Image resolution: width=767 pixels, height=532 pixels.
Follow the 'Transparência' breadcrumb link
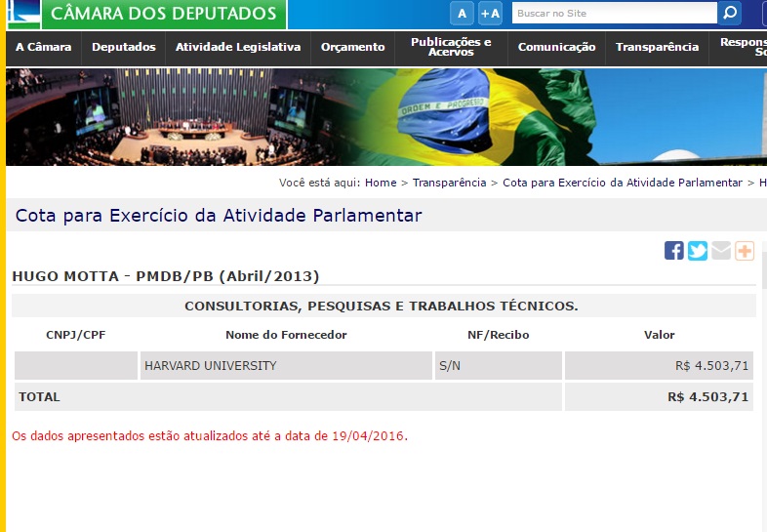449,183
